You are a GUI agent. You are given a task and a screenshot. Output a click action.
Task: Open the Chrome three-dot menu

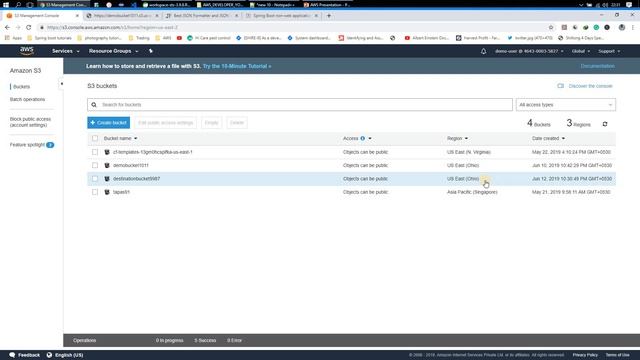(633, 27)
